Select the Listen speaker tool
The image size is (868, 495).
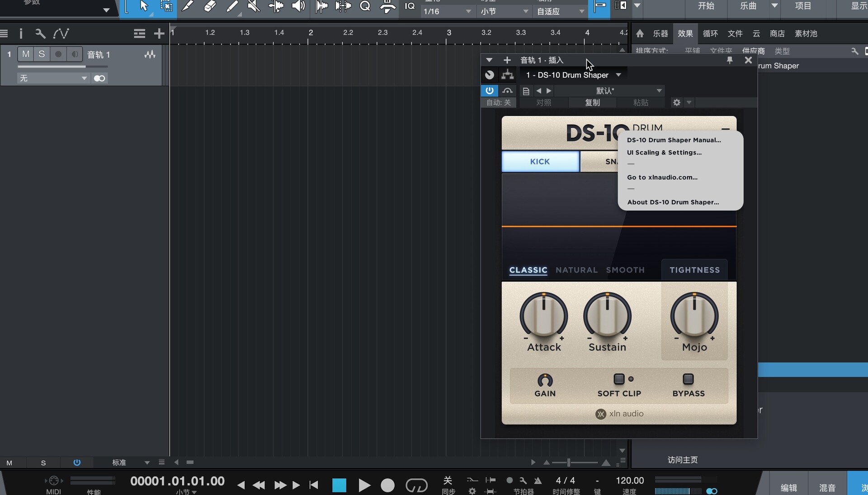coord(298,6)
